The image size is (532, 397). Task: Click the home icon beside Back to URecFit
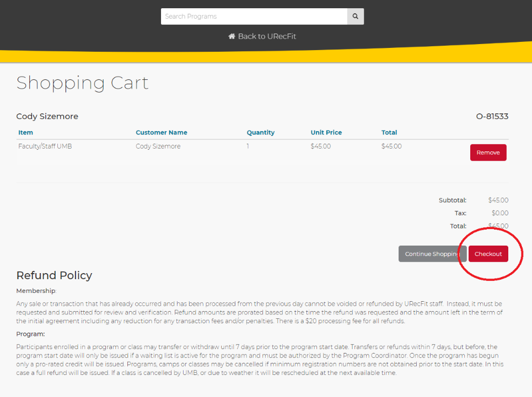(x=232, y=36)
